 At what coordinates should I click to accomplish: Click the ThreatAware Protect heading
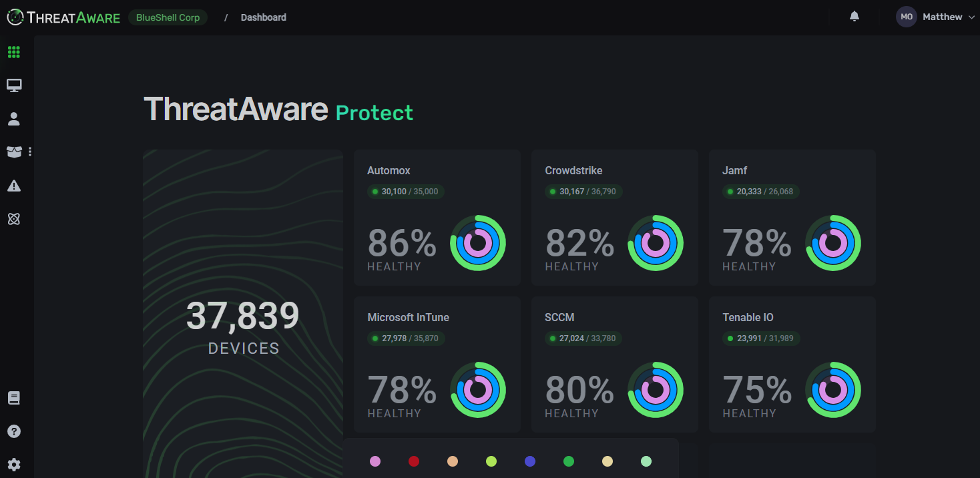278,109
